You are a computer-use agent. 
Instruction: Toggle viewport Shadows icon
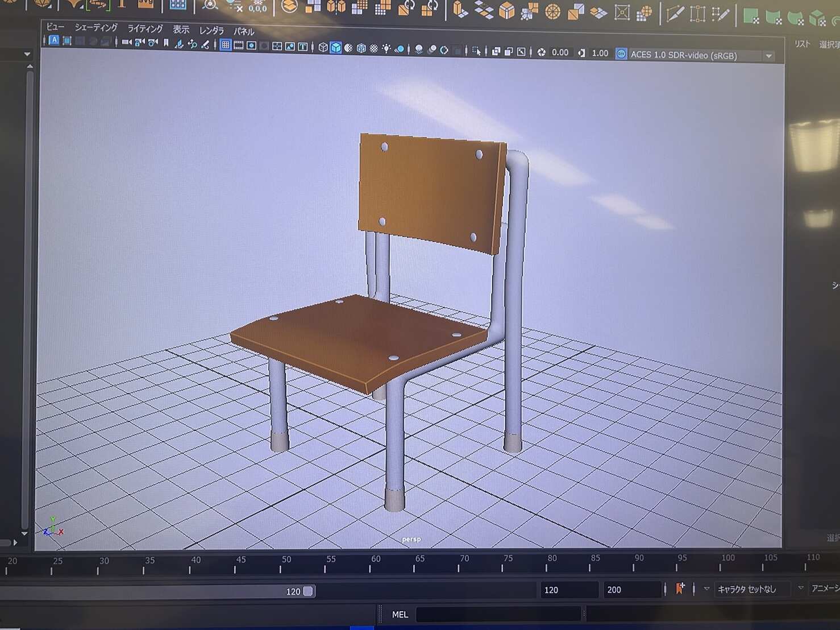pyautogui.click(x=400, y=49)
